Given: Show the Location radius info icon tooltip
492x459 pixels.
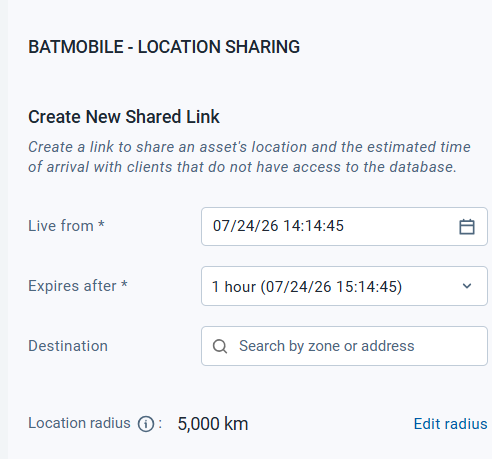Looking at the screenshot, I should [x=146, y=424].
